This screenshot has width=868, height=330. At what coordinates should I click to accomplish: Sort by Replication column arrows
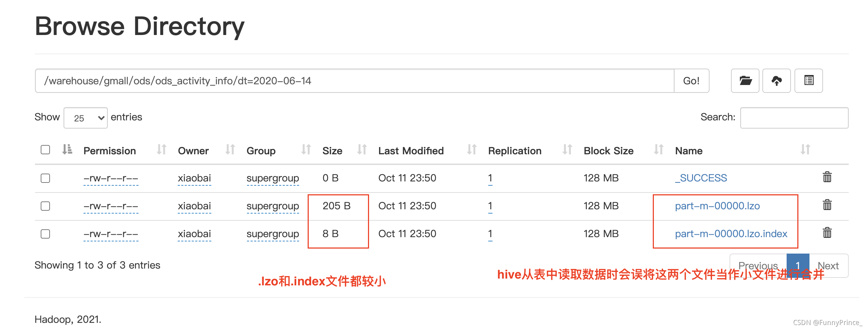[567, 150]
